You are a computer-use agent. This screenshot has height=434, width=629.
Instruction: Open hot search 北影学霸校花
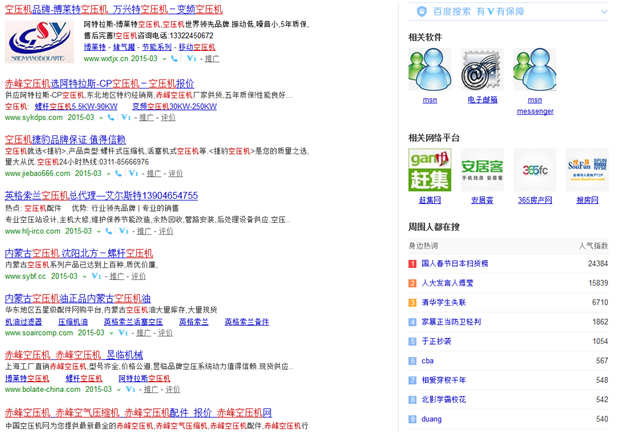tap(444, 400)
